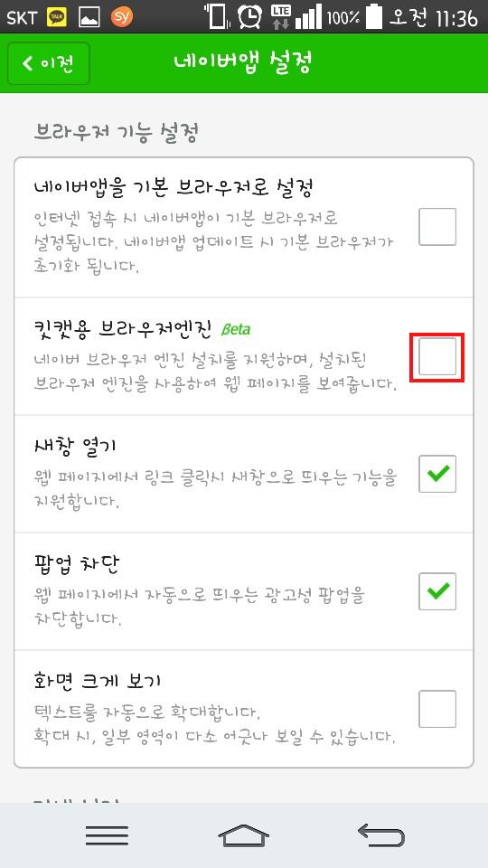Open the Android menu navigation key

click(107, 835)
